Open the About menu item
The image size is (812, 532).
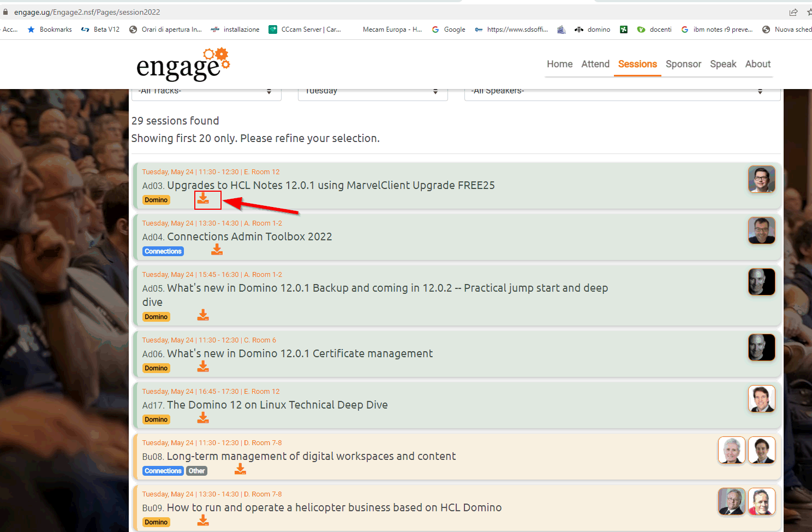pyautogui.click(x=758, y=64)
